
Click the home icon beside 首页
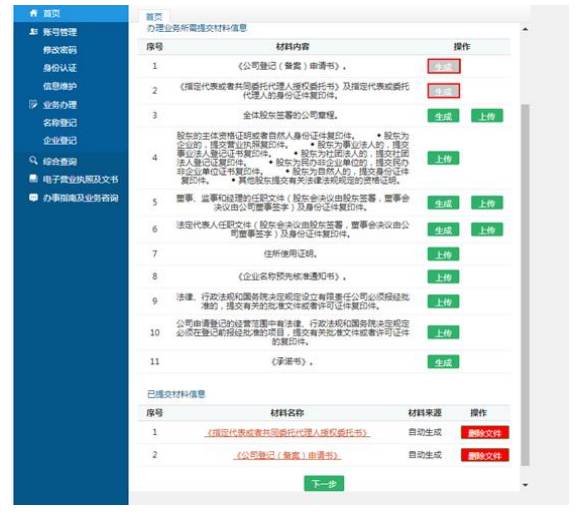pos(33,13)
